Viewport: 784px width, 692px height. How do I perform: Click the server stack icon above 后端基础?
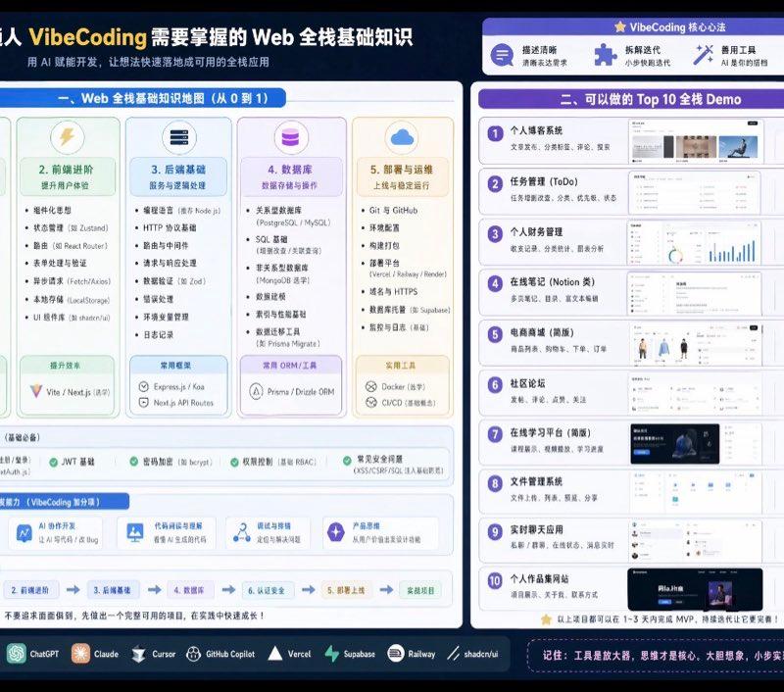tap(179, 137)
